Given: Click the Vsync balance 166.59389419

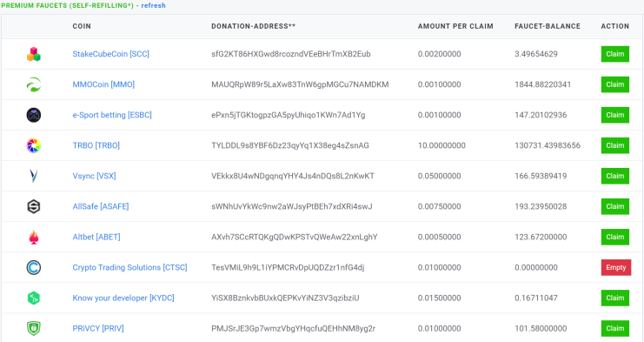Looking at the screenshot, I should [541, 176].
